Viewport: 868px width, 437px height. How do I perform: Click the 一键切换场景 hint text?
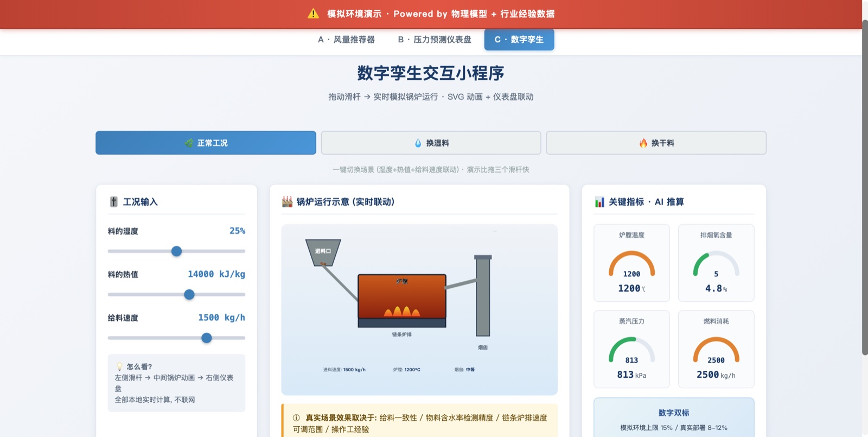431,169
